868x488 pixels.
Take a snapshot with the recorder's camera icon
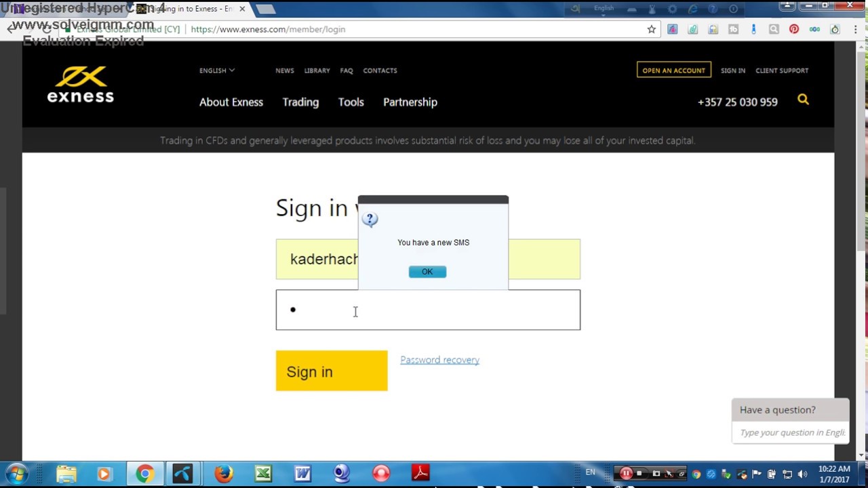(656, 474)
